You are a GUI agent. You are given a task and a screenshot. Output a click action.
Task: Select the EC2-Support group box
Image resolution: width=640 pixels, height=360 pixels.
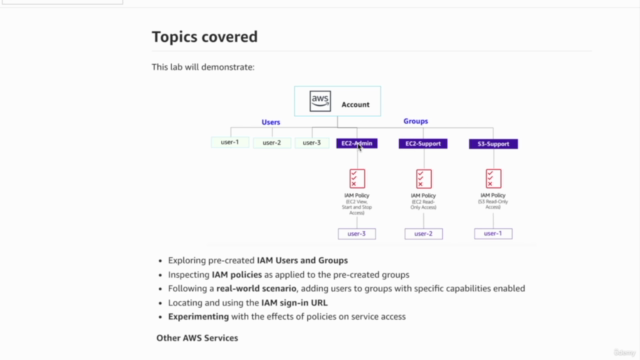[423, 144]
